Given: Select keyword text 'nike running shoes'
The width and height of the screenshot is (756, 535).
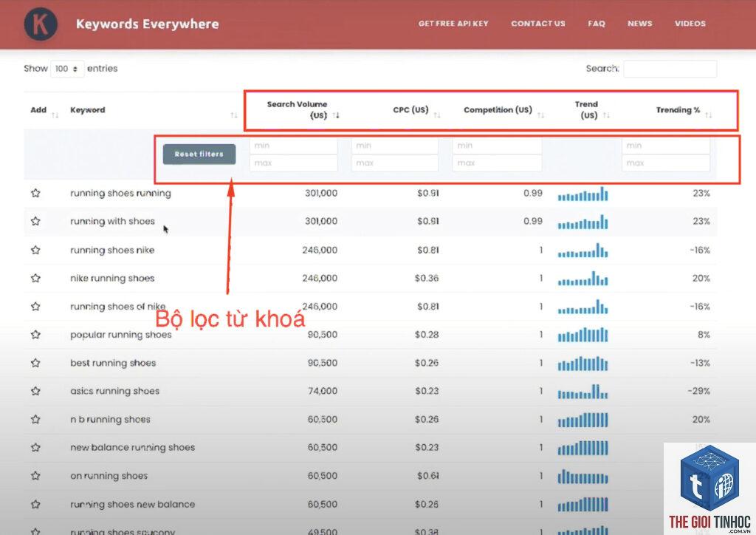Looking at the screenshot, I should pyautogui.click(x=112, y=278).
